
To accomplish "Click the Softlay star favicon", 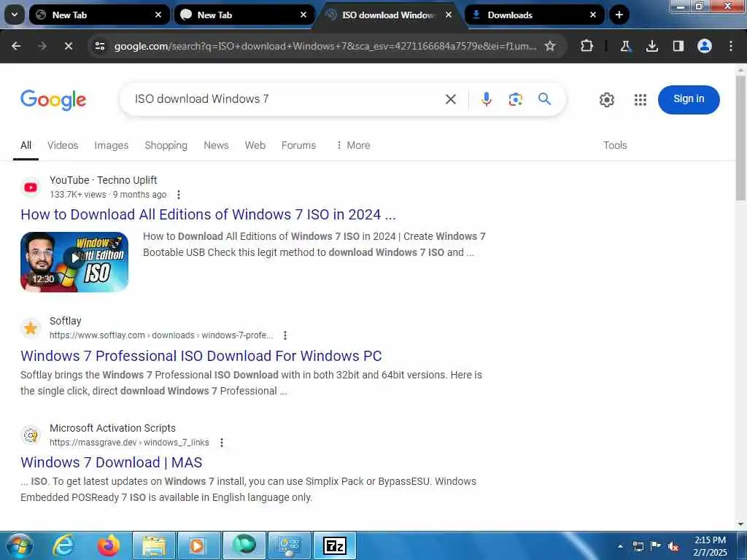I will click(x=31, y=328).
